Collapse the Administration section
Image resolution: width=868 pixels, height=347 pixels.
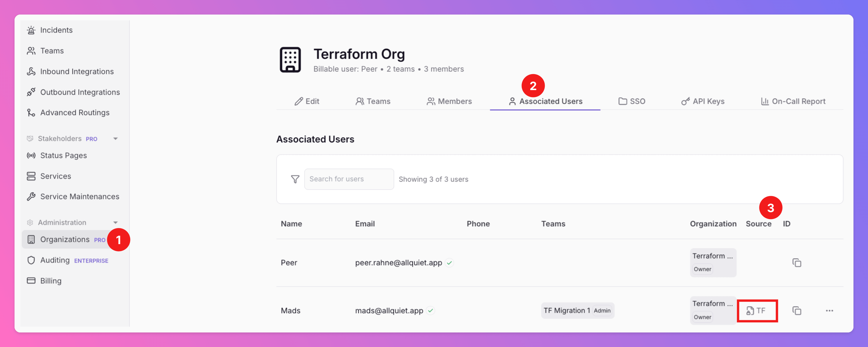coord(116,223)
